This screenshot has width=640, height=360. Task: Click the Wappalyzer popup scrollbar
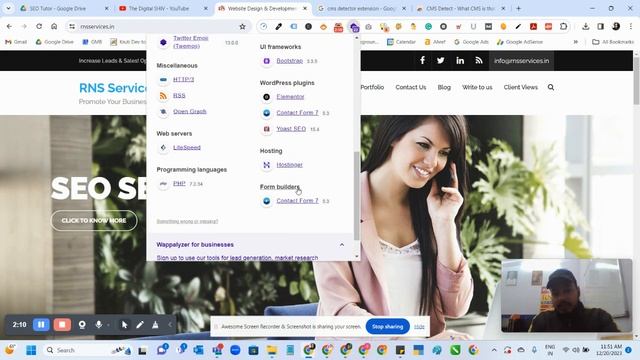pyautogui.click(x=357, y=196)
